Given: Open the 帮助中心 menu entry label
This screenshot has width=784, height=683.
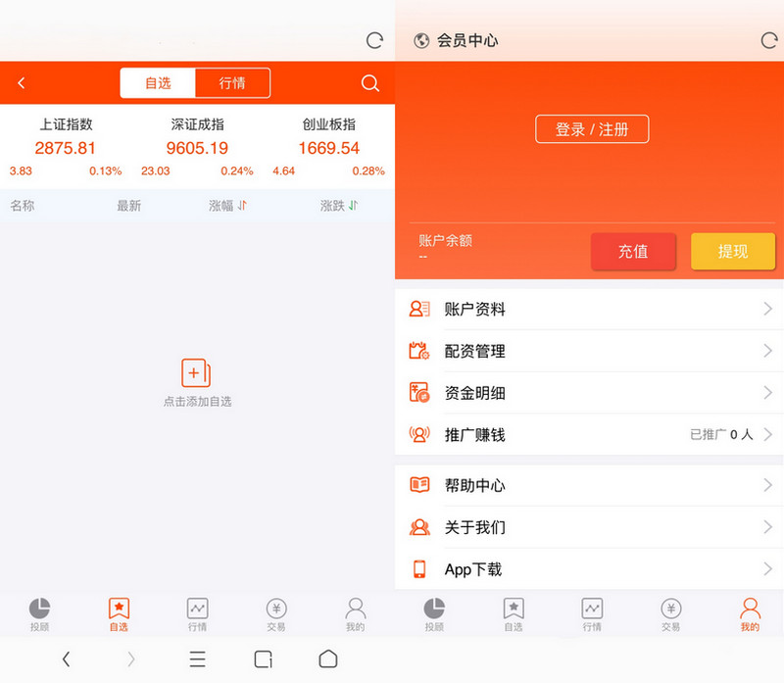Looking at the screenshot, I should (x=475, y=485).
